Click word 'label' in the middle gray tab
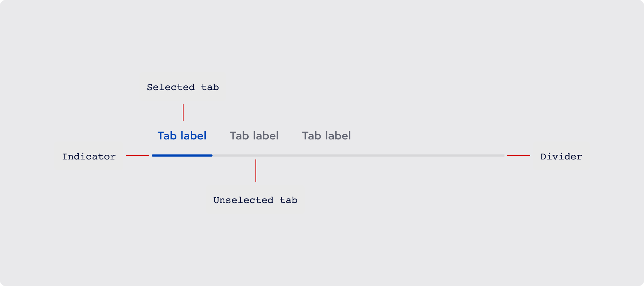 pos(266,136)
